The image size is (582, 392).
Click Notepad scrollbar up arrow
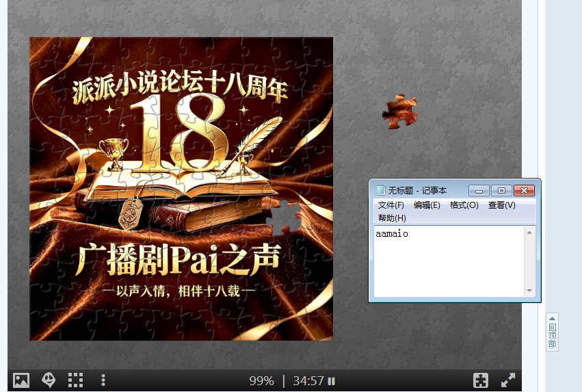[x=529, y=233]
